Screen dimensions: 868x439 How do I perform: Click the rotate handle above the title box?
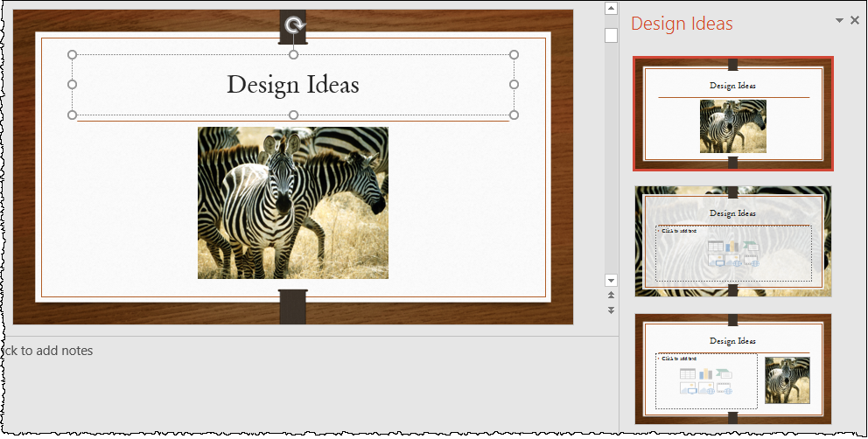295,24
